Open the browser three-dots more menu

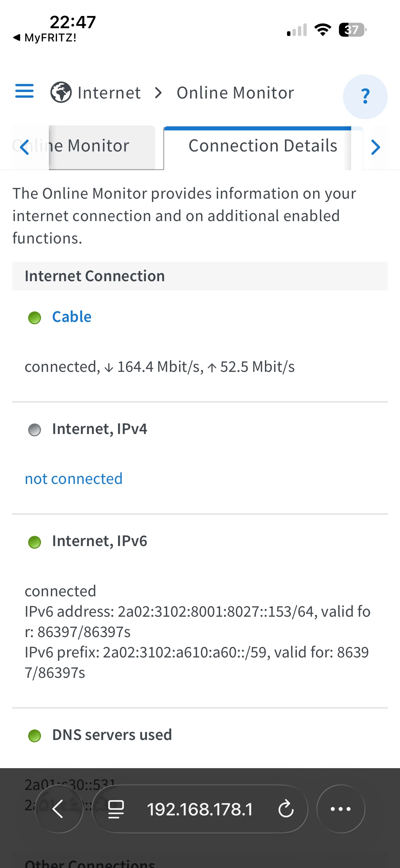tap(341, 809)
